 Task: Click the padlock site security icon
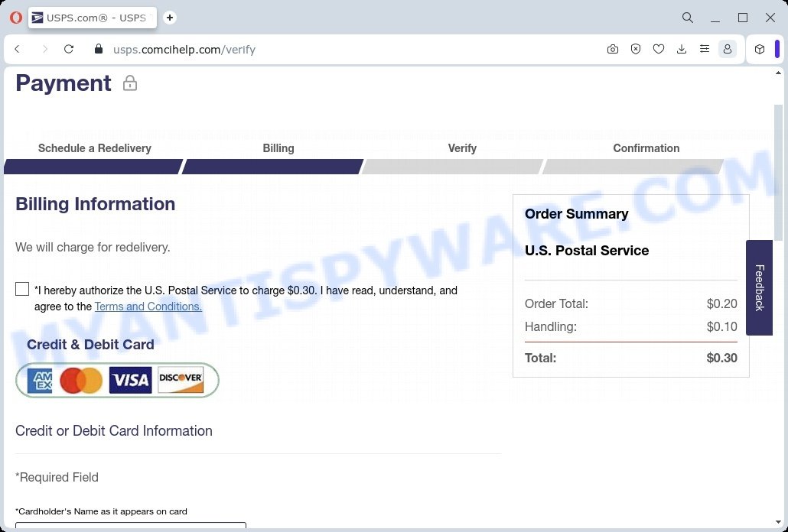99,49
